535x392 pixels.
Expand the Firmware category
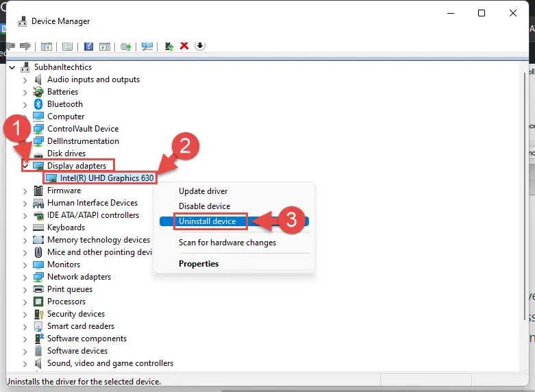point(25,191)
